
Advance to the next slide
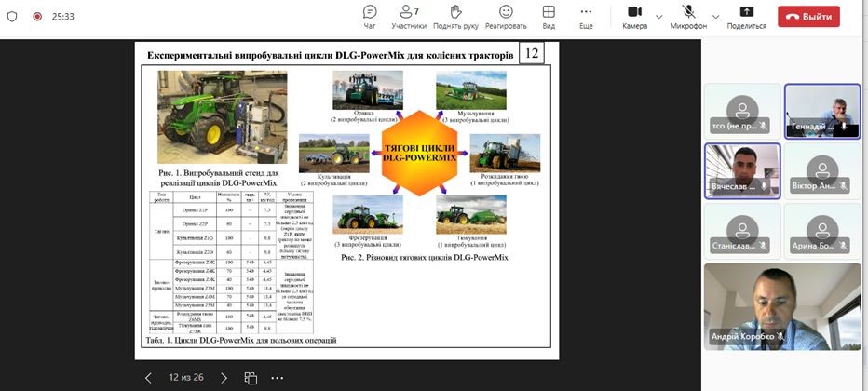coord(224,378)
